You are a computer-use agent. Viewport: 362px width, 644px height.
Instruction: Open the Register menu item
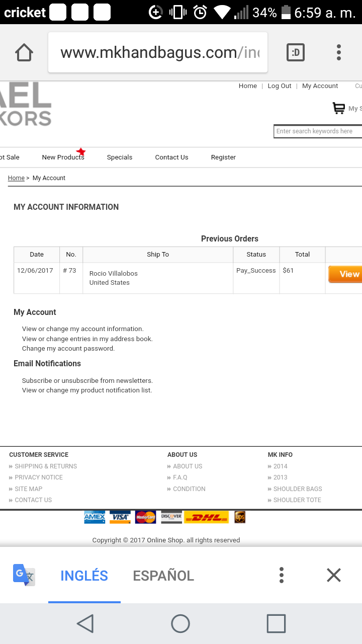pos(223,157)
